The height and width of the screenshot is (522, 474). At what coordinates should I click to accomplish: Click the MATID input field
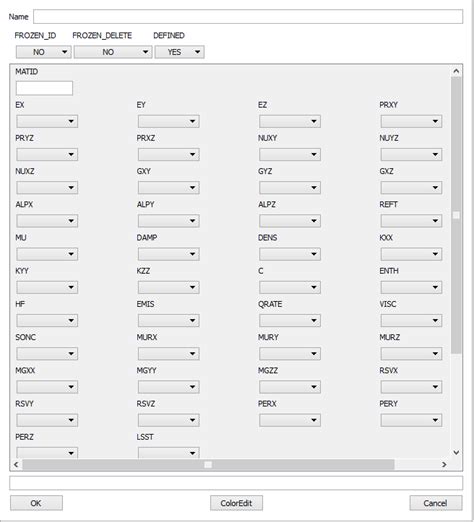pos(44,88)
